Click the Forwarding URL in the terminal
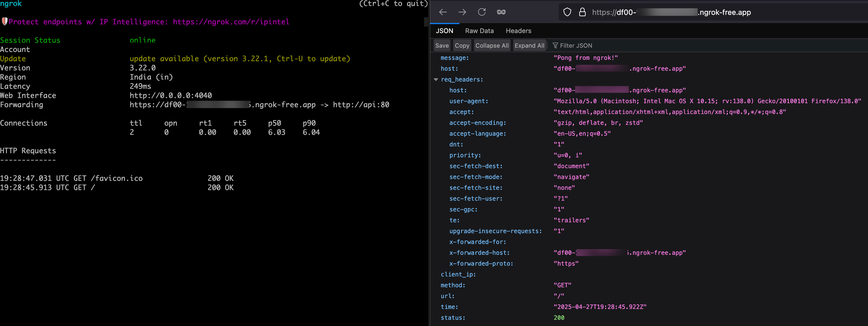 coord(222,105)
